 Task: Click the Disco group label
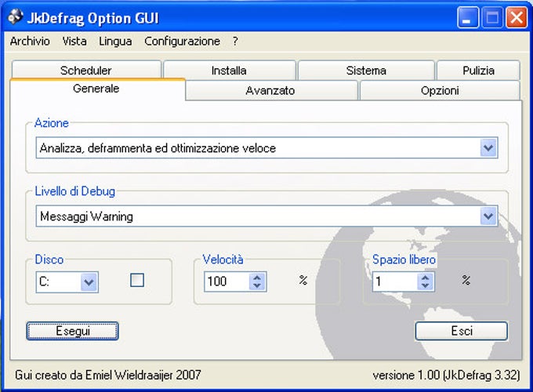tap(49, 260)
